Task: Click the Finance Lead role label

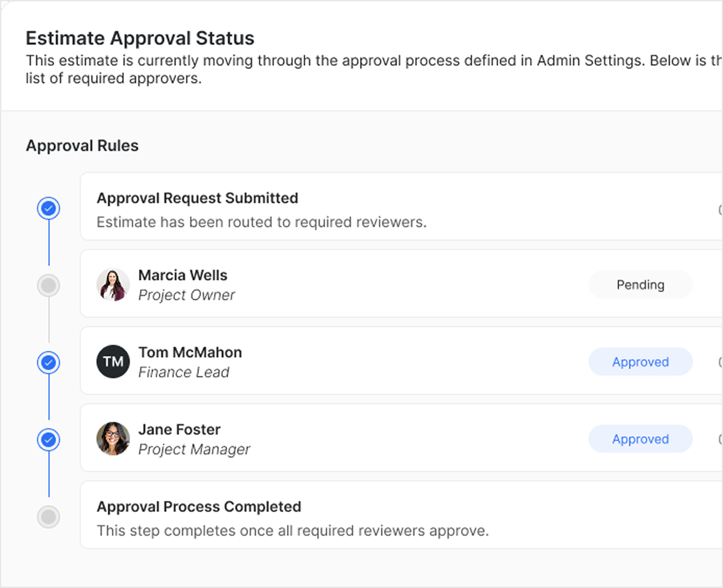Action: pos(184,372)
